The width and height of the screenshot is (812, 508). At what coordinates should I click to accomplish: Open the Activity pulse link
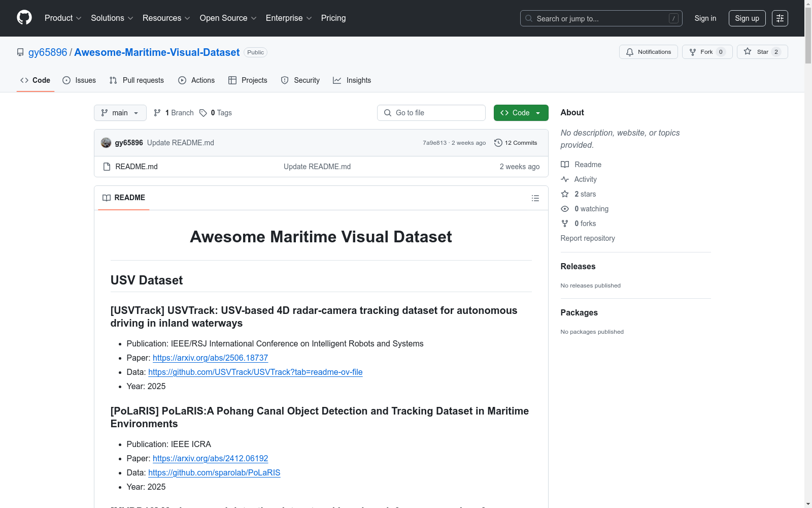click(579, 179)
